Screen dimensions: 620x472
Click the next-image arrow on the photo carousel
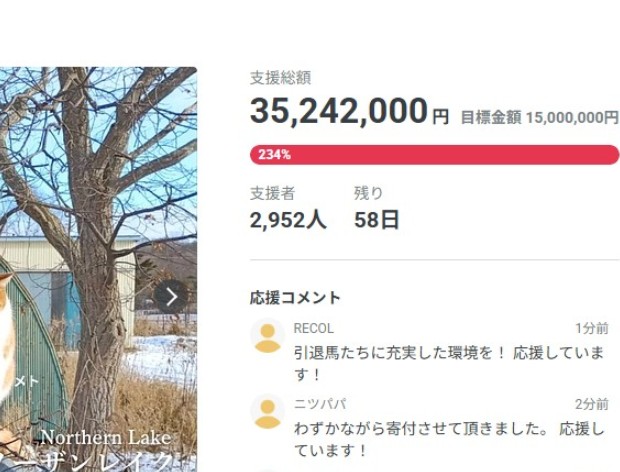(172, 296)
